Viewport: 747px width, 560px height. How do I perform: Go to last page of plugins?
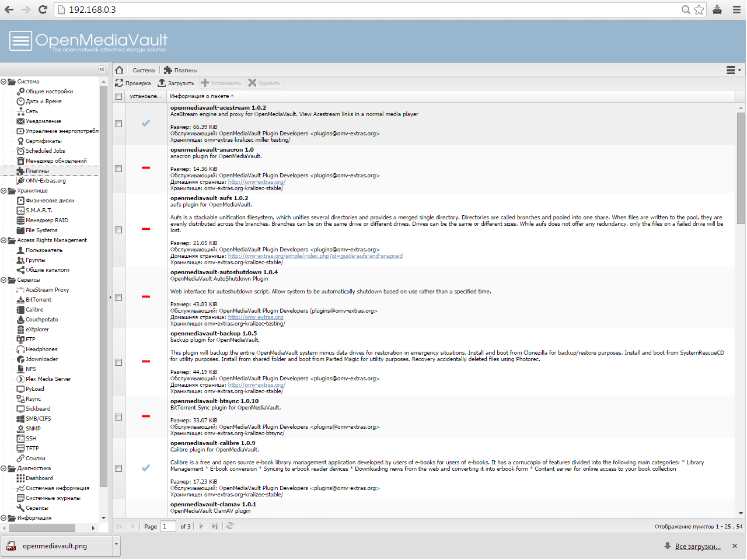pos(214,526)
